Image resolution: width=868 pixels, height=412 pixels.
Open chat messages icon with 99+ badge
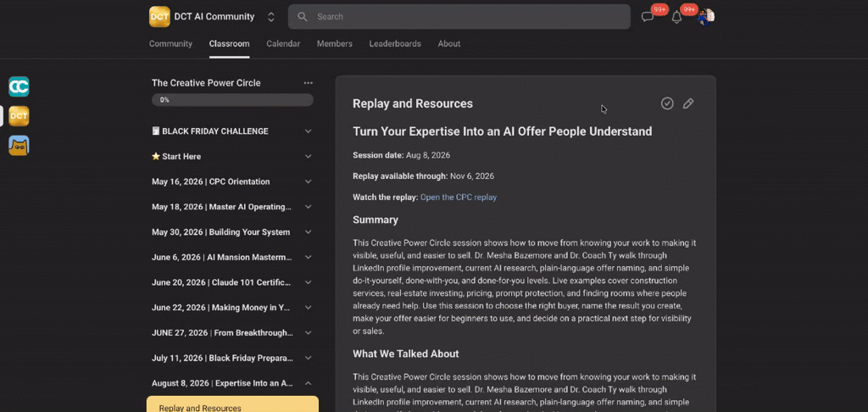[x=647, y=17]
